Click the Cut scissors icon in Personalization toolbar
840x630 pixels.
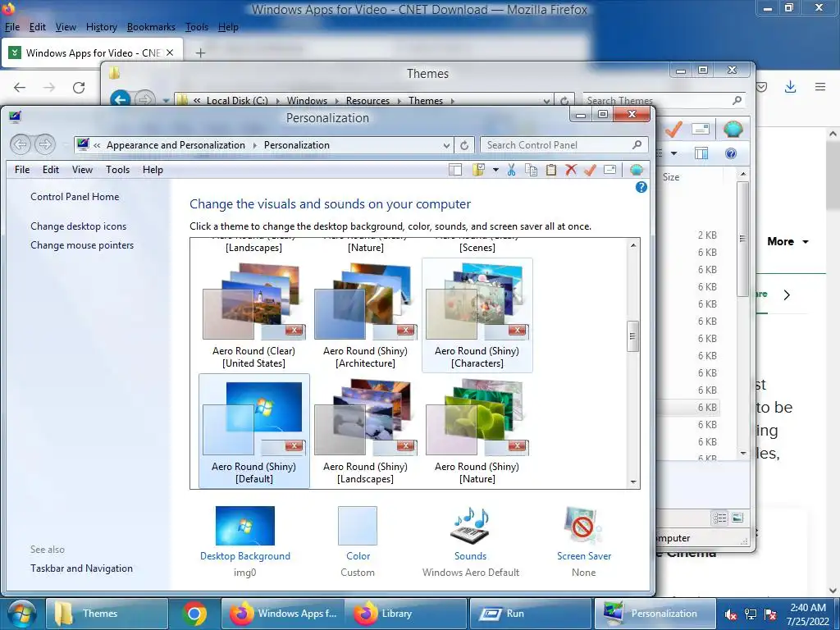[x=511, y=170]
